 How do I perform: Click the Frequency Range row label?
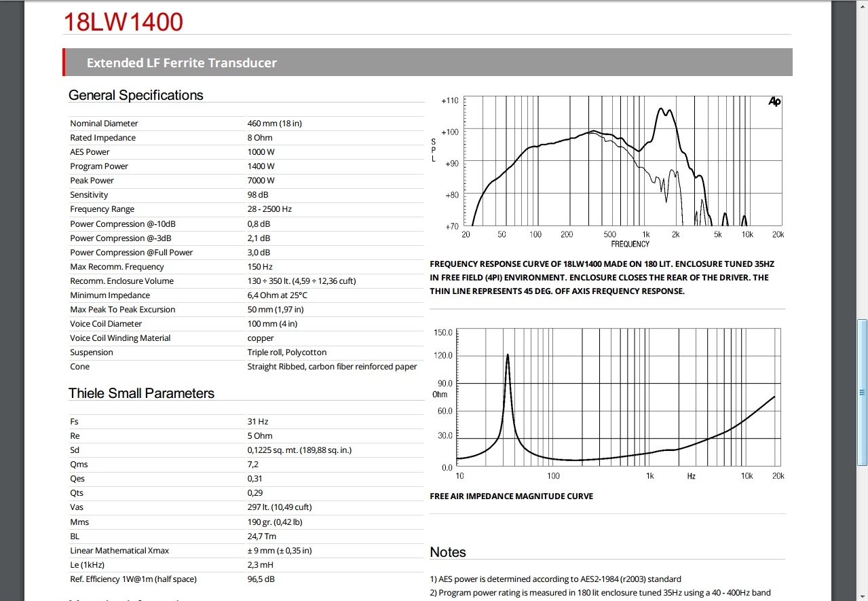pyautogui.click(x=102, y=209)
